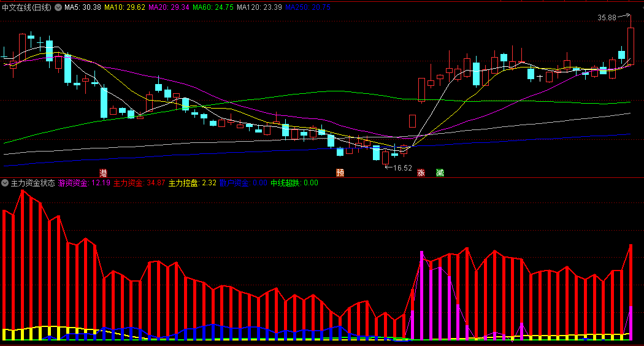The width and height of the screenshot is (644, 346).
Task: Click the MA10: 29.62 indicator label
Action: [x=125, y=7]
